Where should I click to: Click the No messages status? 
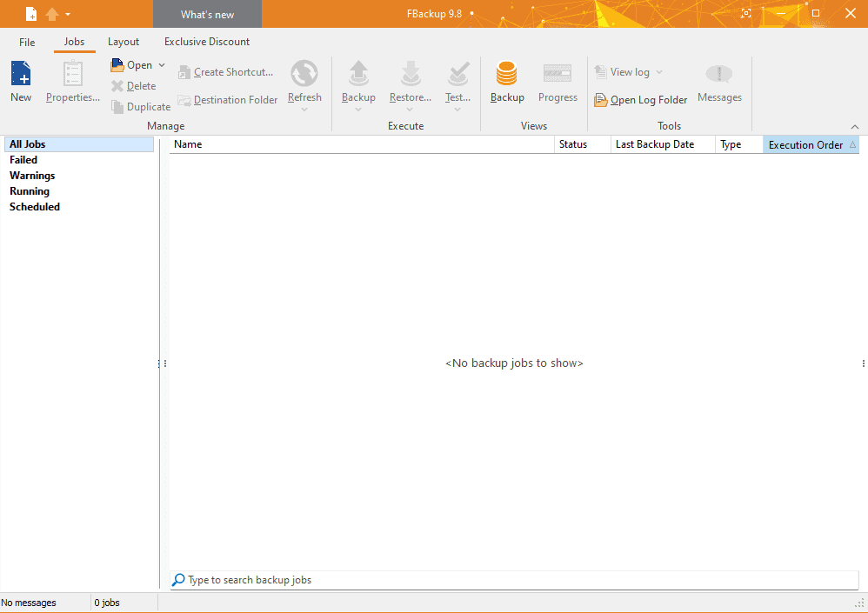29,603
